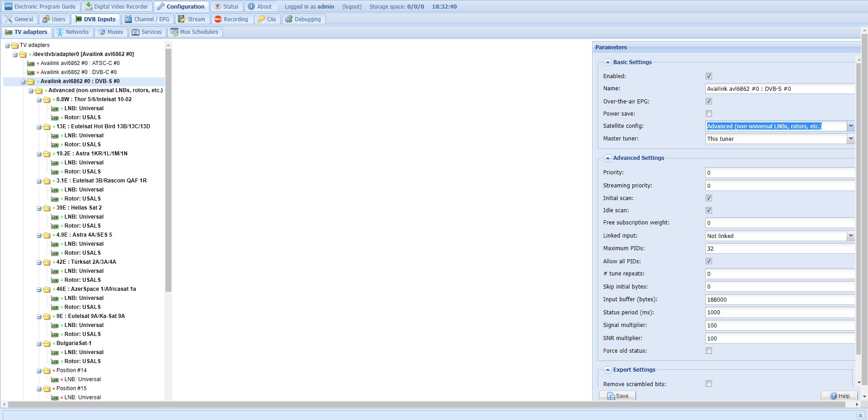Uncheck the Over-the-air EPG checkbox

(x=709, y=101)
